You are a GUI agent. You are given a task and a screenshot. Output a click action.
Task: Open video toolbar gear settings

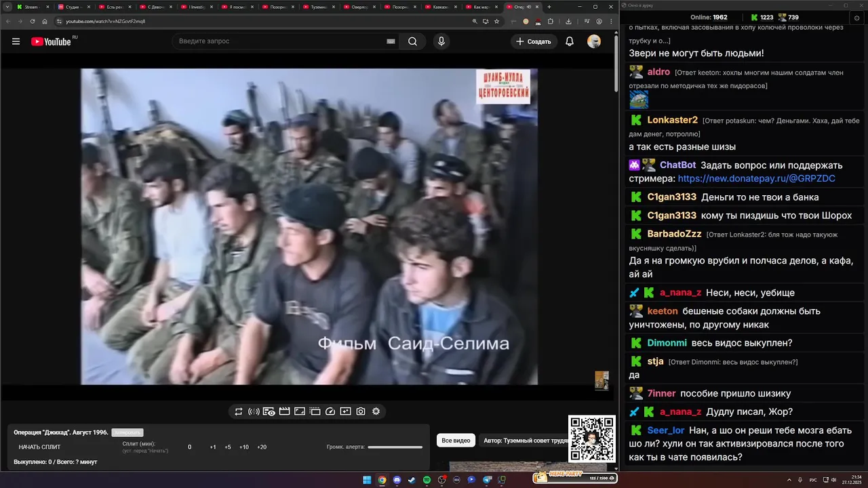(x=376, y=411)
